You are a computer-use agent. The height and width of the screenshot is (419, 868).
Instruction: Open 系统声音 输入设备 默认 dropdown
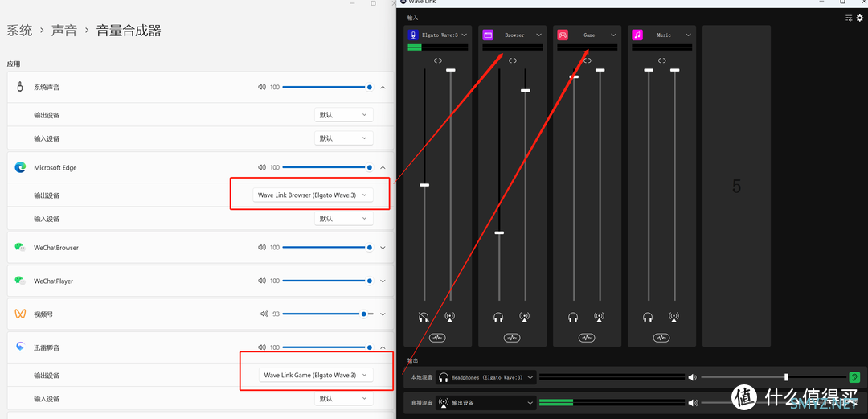(344, 138)
